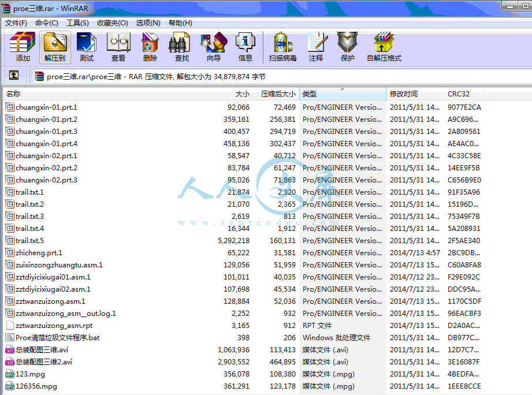The height and width of the screenshot is (395, 532).
Task: Click modified time 2014/7/13 4:57
Action: pyautogui.click(x=415, y=252)
